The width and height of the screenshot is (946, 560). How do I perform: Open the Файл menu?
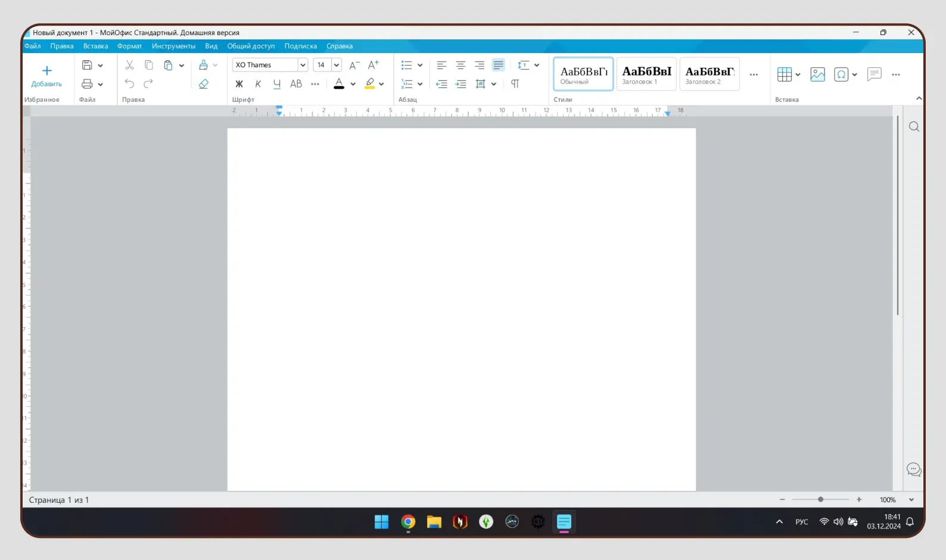point(32,46)
